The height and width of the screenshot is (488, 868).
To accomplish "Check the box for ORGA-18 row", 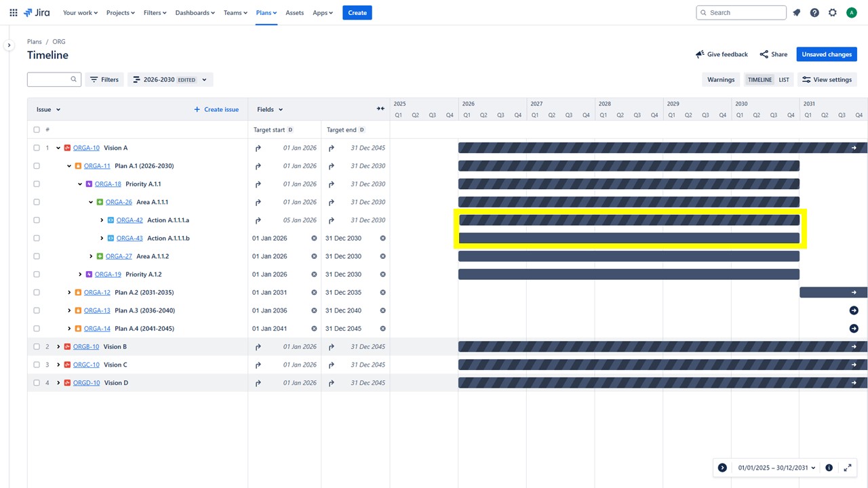I will 37,184.
